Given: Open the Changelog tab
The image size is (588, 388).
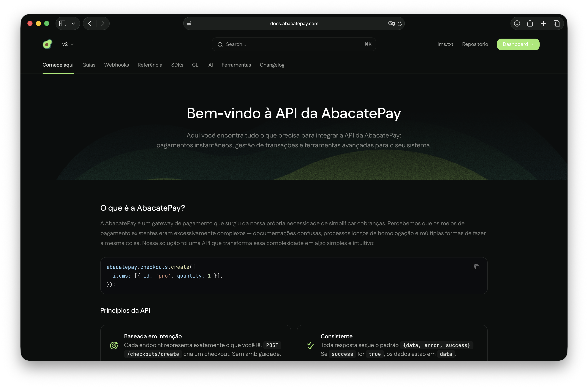Looking at the screenshot, I should pyautogui.click(x=272, y=65).
